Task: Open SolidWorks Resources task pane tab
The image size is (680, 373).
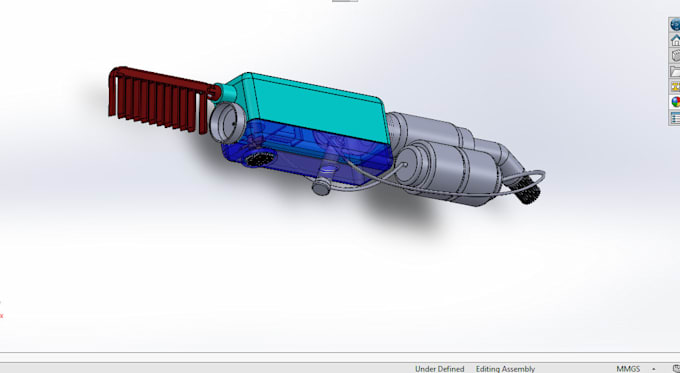Action: [x=675, y=25]
